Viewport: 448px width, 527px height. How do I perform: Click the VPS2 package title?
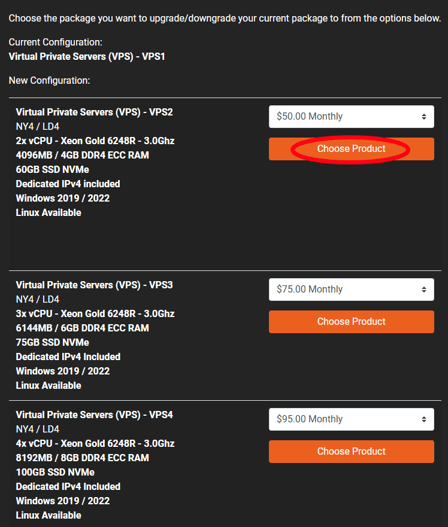pos(94,112)
